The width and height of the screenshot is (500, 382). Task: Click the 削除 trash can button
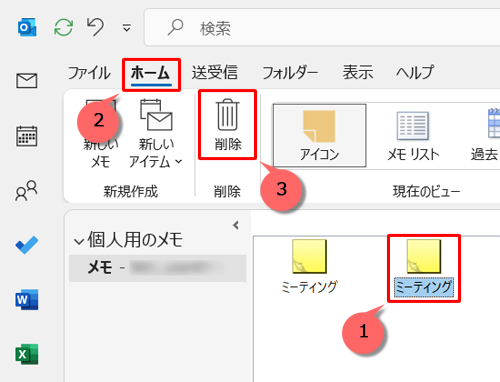point(228,125)
